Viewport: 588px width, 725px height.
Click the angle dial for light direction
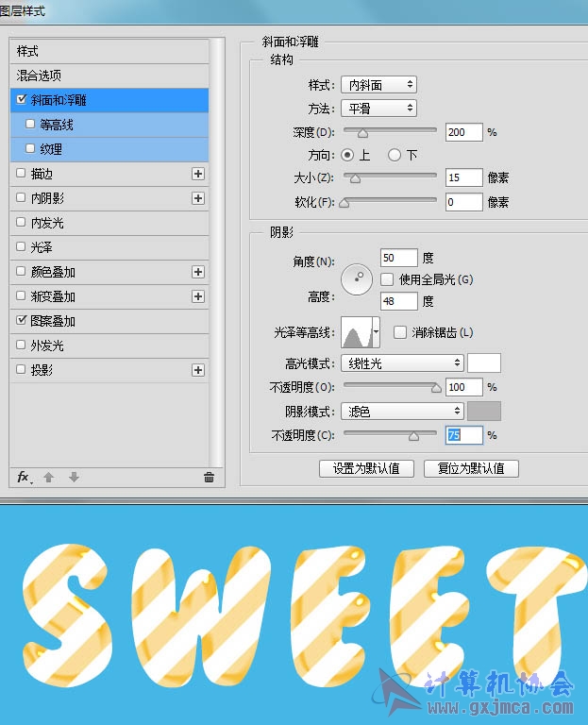point(357,279)
